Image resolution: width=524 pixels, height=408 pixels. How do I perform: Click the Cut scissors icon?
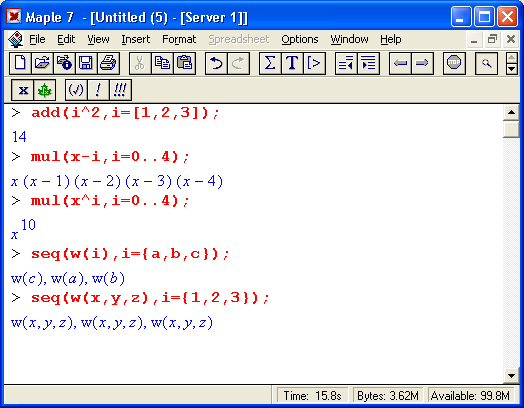click(140, 63)
